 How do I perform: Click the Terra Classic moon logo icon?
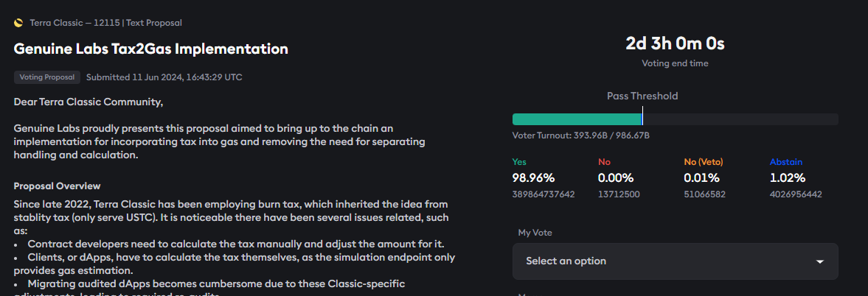18,24
